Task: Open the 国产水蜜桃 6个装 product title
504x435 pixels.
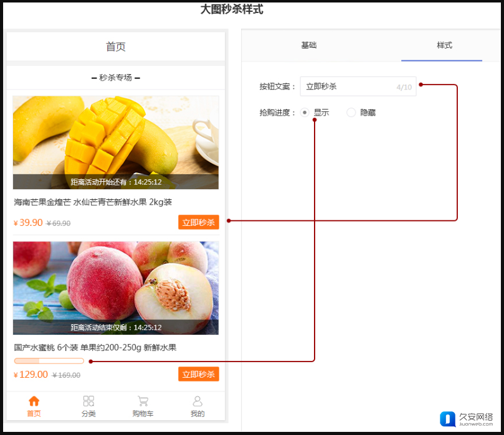Action: tap(95, 347)
